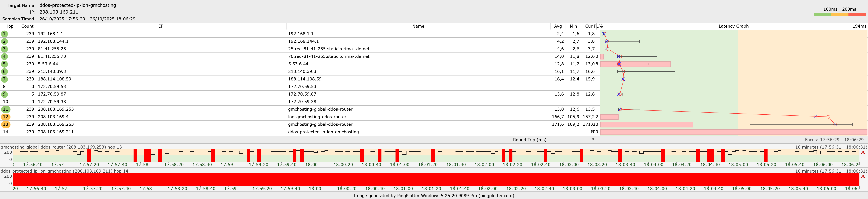The width and height of the screenshot is (868, 199).
Task: Click the Latency Graph column header
Action: coord(733,26)
